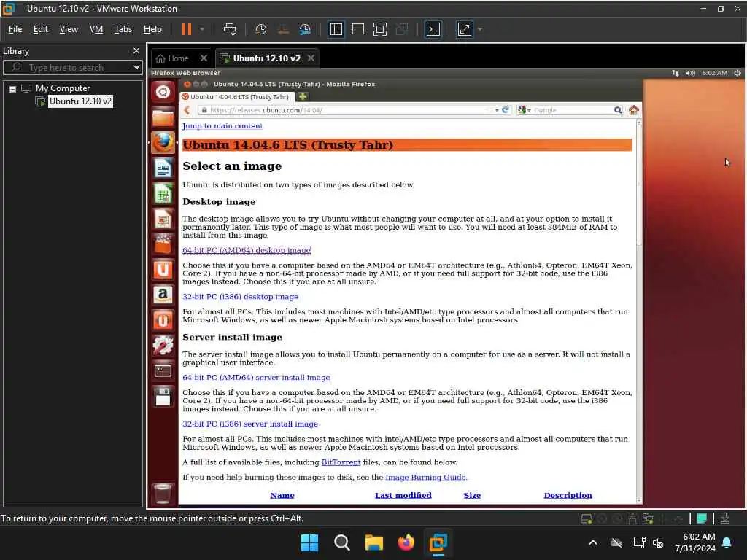Image resolution: width=747 pixels, height=560 pixels.
Task: Click the Firefox page vertical scrollbar
Action: [x=639, y=311]
